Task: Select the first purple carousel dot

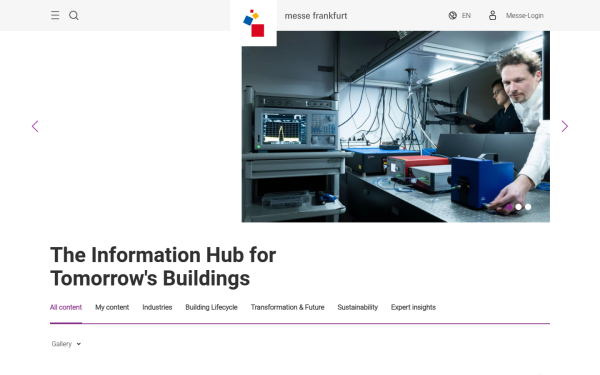Action: click(509, 207)
